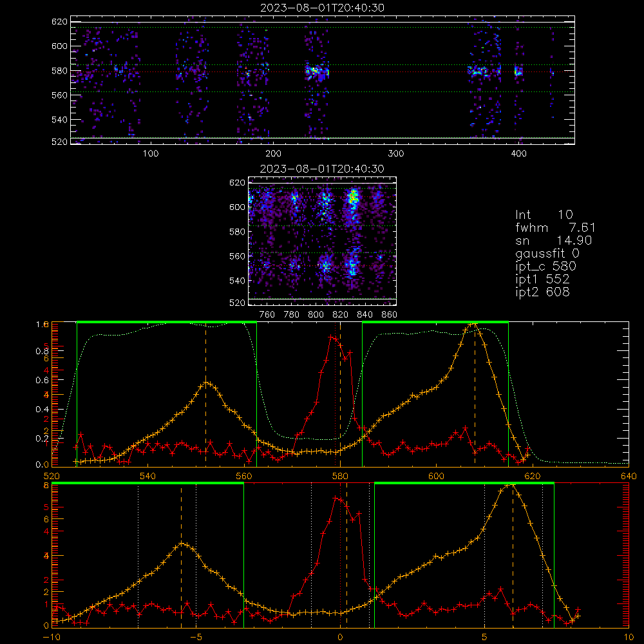The width and height of the screenshot is (644, 644).
Task: Select the 'fwhm 7.61' value
Action: [x=555, y=227]
